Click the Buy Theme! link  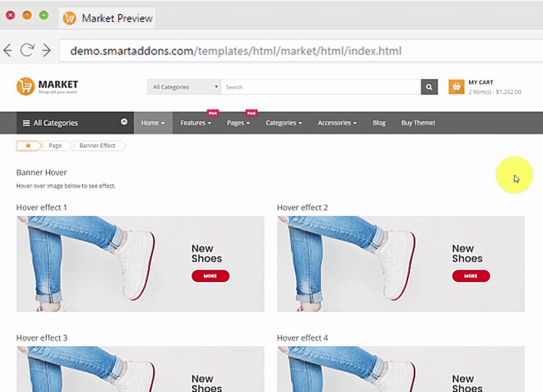click(x=418, y=123)
